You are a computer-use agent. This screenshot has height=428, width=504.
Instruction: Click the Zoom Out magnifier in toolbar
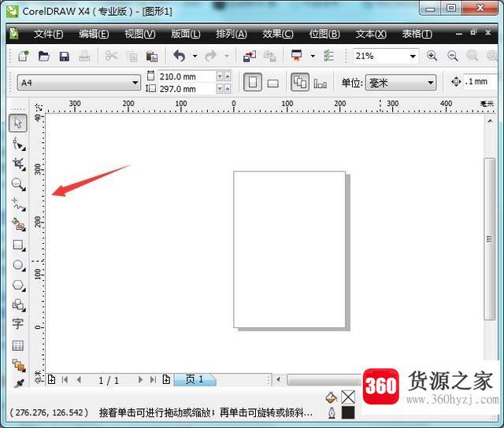point(453,56)
